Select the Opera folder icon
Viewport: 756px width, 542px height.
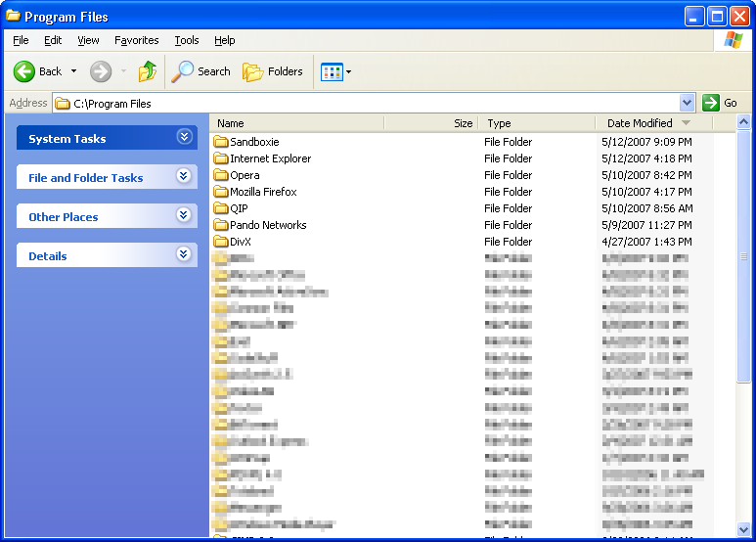pyautogui.click(x=221, y=175)
